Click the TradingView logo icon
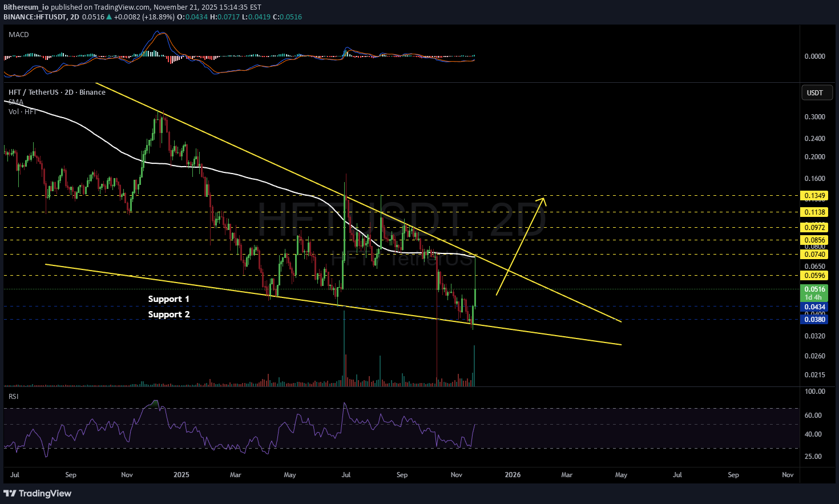The height and width of the screenshot is (504, 839). coord(10,493)
